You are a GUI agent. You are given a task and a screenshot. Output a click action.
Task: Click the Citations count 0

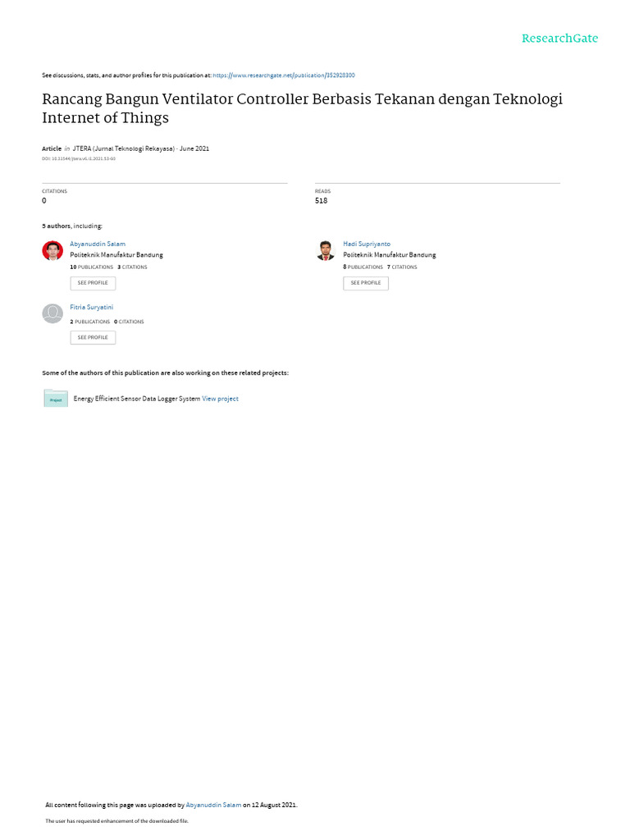click(x=44, y=200)
